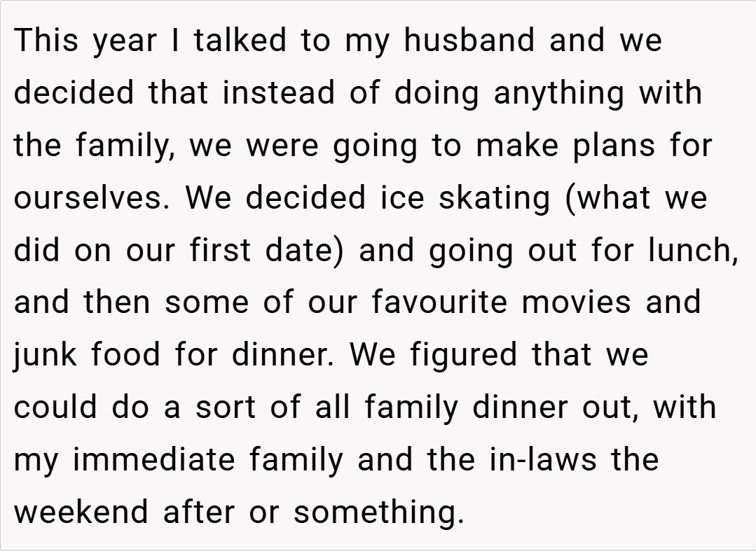Screen dimensions: 756x551
Task: Click the word "weekend" in the last line
Action: pyautogui.click(x=81, y=512)
